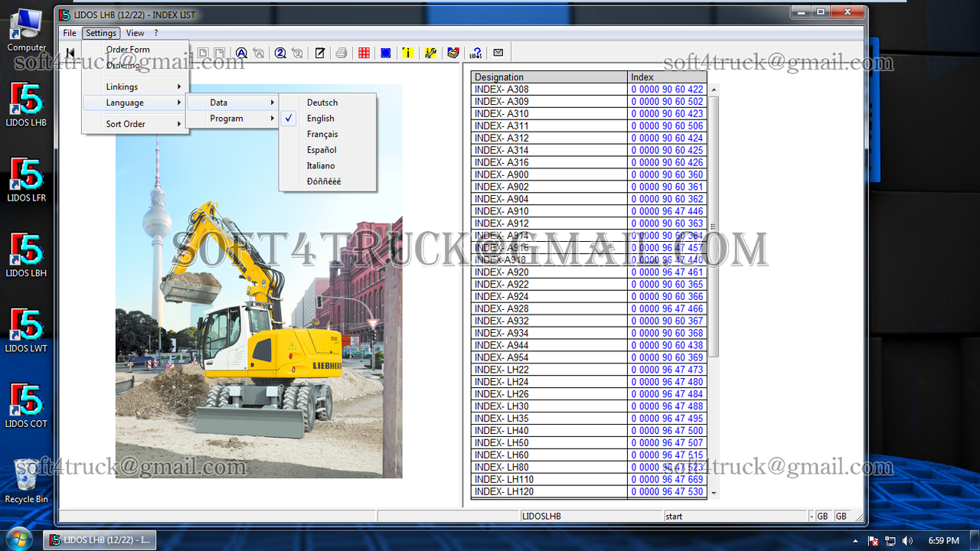Select the LIDOS LWT desktop shortcut
This screenshot has height=551, width=980.
(27, 331)
